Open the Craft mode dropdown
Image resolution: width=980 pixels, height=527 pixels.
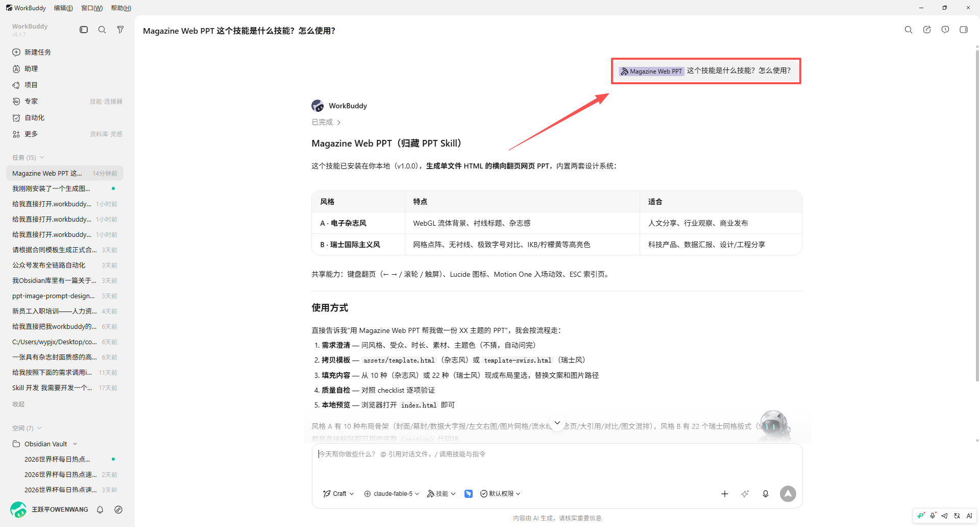click(x=338, y=494)
